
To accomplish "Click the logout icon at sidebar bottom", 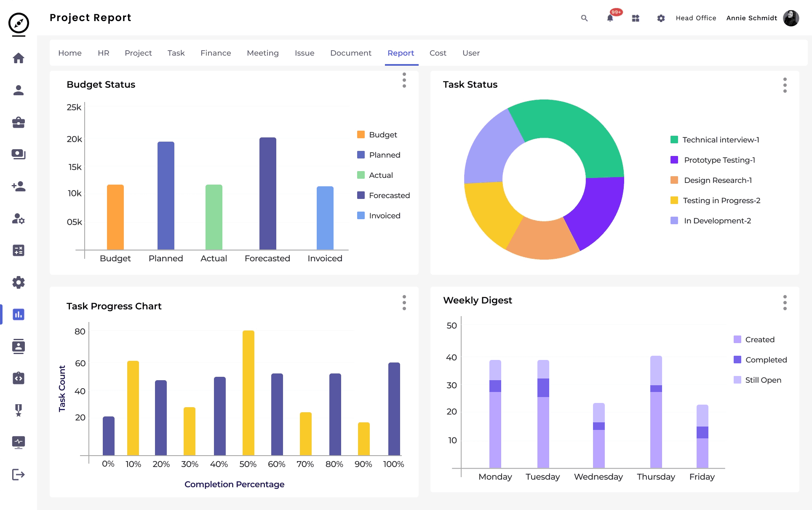I will tap(19, 475).
